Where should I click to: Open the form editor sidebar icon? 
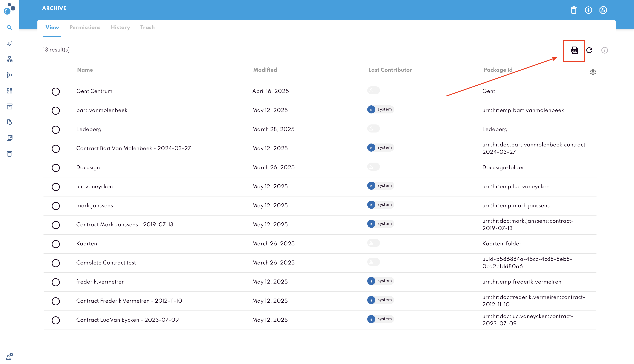coord(9,43)
